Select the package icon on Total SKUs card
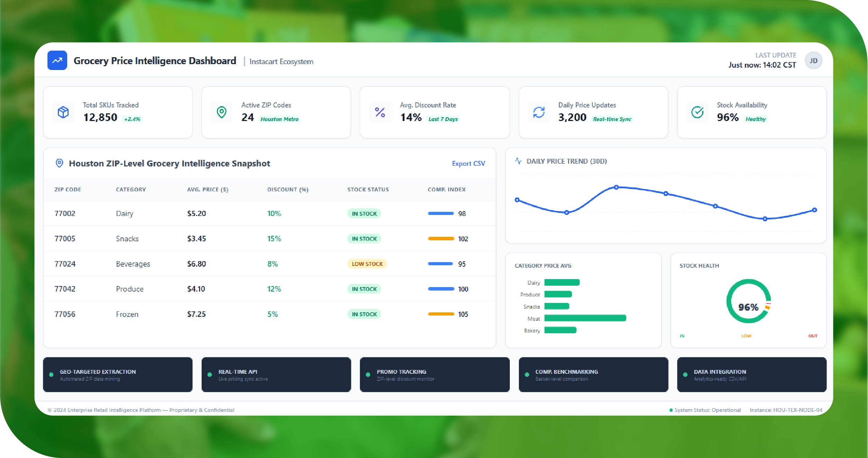Image resolution: width=868 pixels, height=458 pixels. [x=63, y=112]
